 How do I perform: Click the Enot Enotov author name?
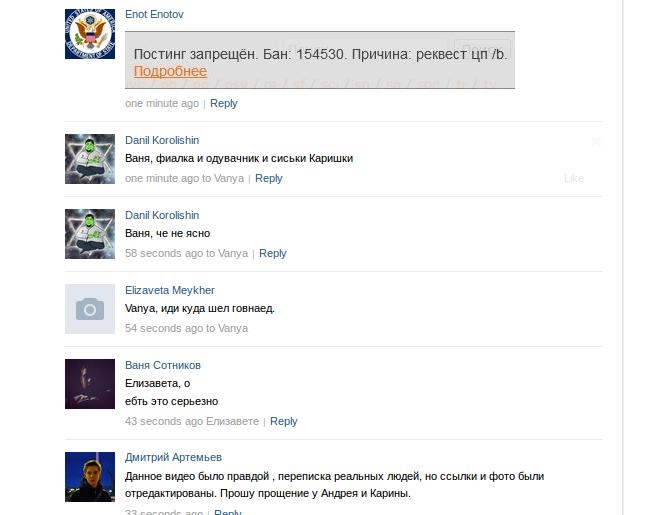coord(154,14)
